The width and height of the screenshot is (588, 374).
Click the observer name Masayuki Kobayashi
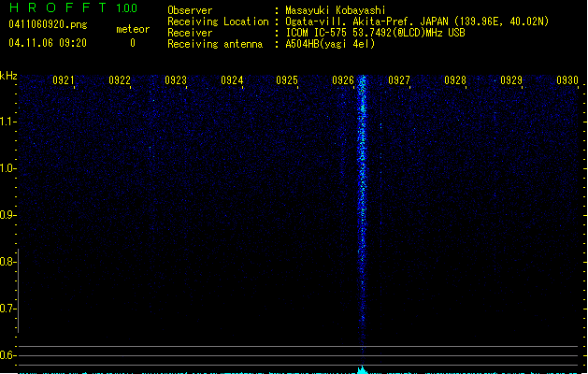[x=336, y=10]
